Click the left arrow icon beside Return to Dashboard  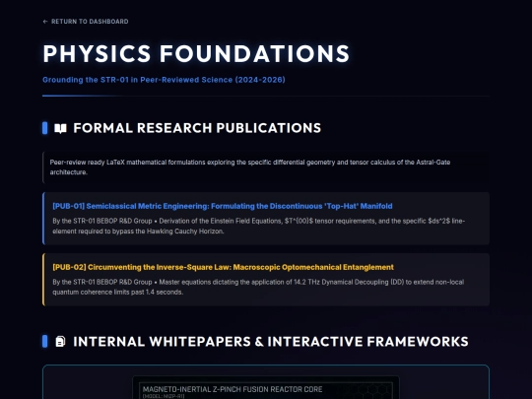click(45, 22)
